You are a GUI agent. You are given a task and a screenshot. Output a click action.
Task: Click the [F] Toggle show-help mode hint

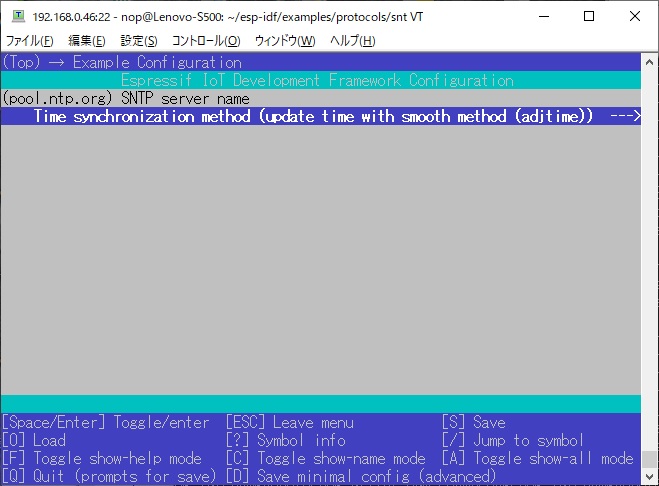[102, 458]
